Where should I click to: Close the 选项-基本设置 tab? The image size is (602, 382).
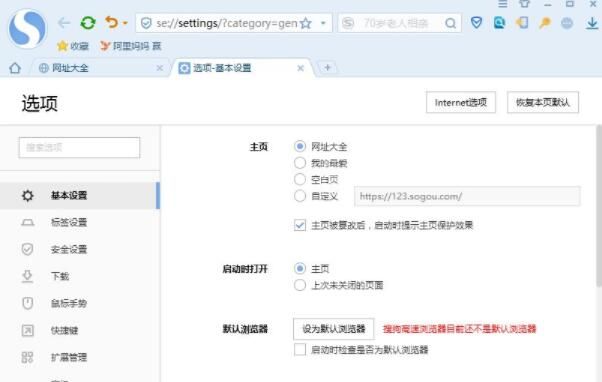[x=301, y=68]
